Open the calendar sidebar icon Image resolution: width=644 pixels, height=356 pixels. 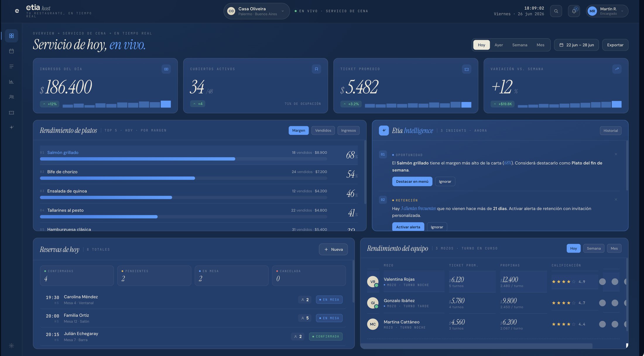pyautogui.click(x=11, y=51)
